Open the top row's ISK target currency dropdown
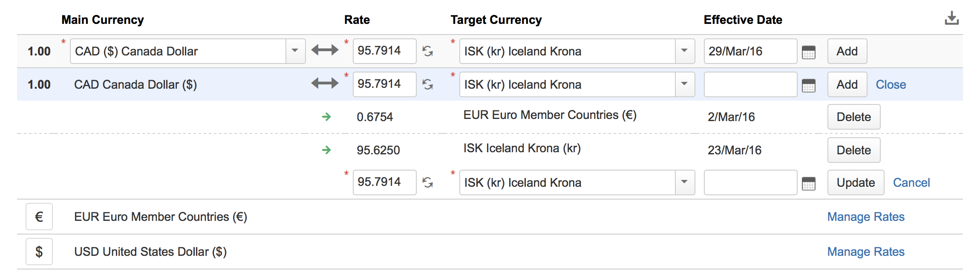The width and height of the screenshot is (980, 278). point(684,51)
